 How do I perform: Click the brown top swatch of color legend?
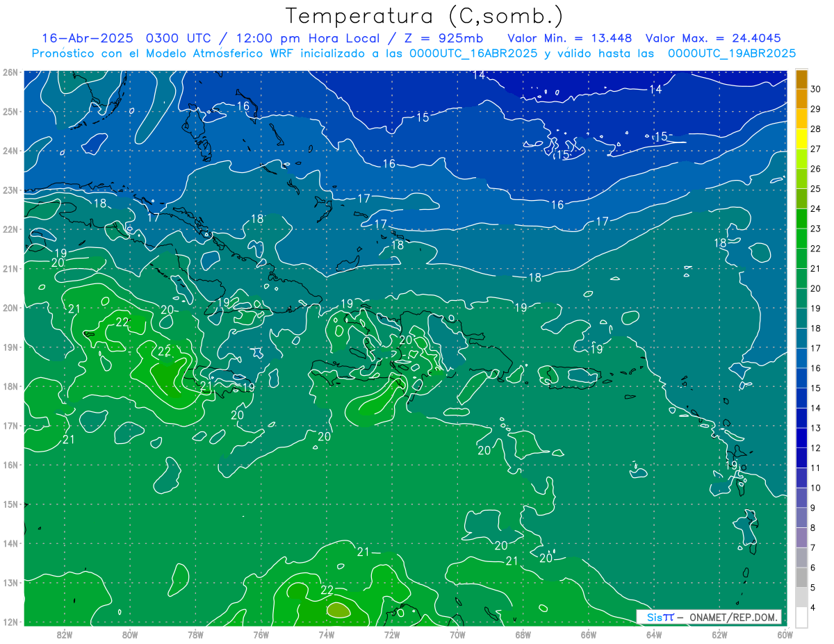(x=801, y=79)
